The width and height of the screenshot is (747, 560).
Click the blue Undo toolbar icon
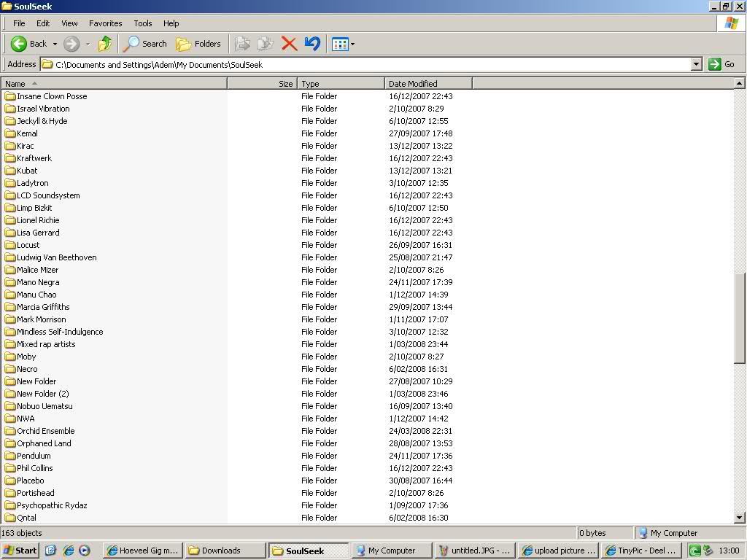point(312,44)
